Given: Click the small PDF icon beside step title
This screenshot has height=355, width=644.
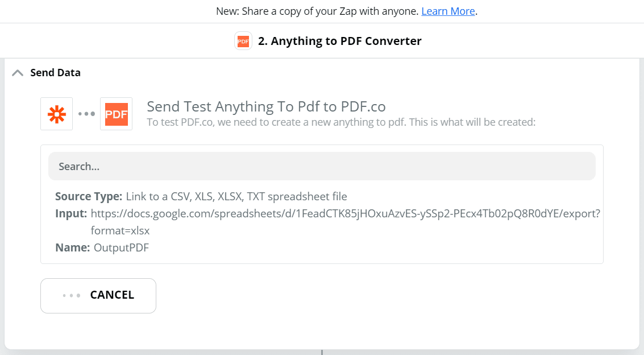Looking at the screenshot, I should click(243, 40).
